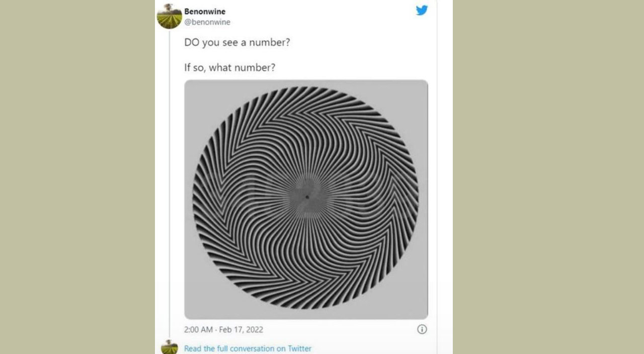Click the "2:00 AM" tweet time
Image resolution: width=644 pixels, height=354 pixels.
pyautogui.click(x=198, y=330)
